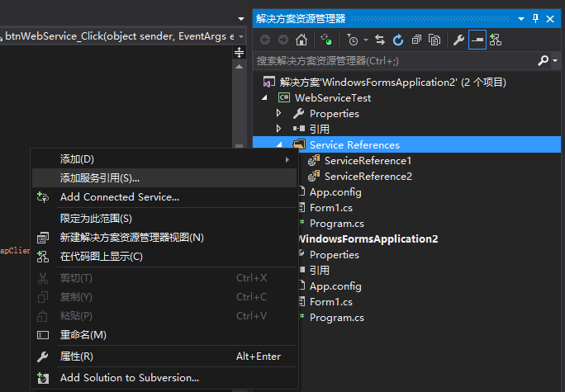Screen dimensions: 565x392
Task: Select Program.cs under the WindowsFormsApplication2 project
Action: 336,318
